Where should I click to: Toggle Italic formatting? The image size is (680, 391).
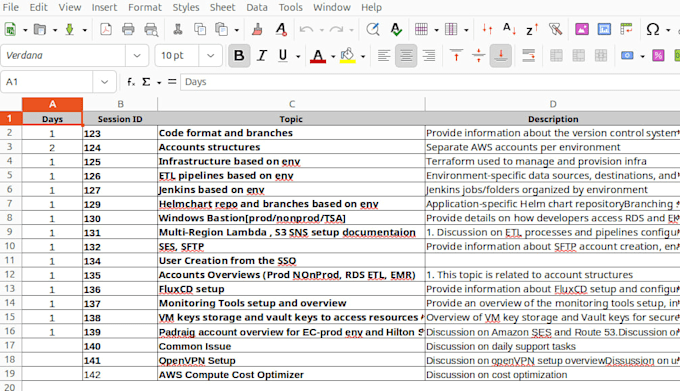(262, 55)
